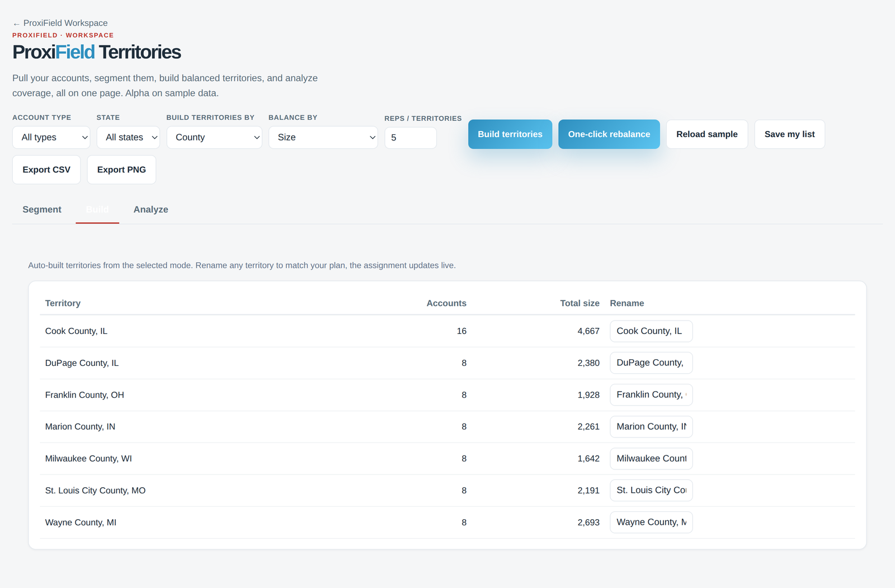895x588 pixels.
Task: Click the Territory column header
Action: click(63, 303)
